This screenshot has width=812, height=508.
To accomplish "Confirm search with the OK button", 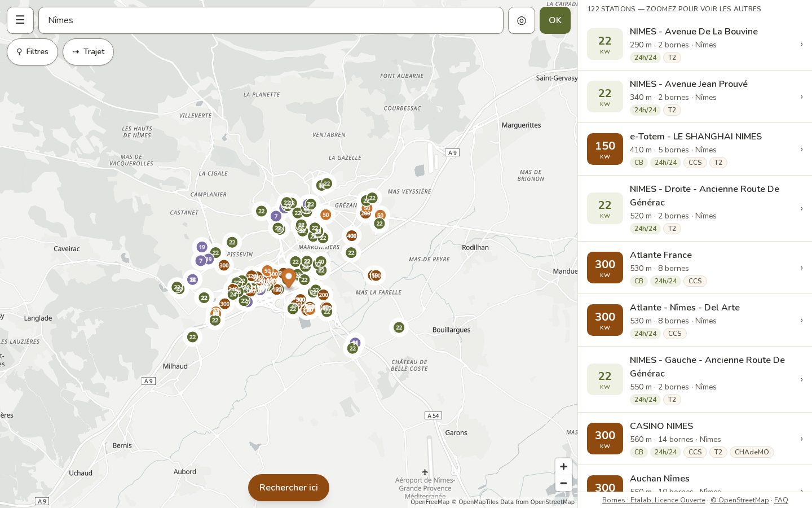I will (x=555, y=20).
